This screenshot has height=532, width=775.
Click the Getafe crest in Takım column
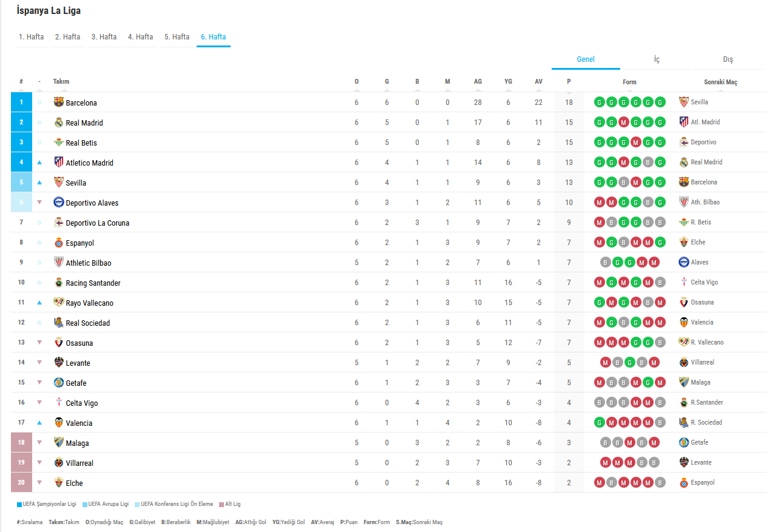(59, 382)
